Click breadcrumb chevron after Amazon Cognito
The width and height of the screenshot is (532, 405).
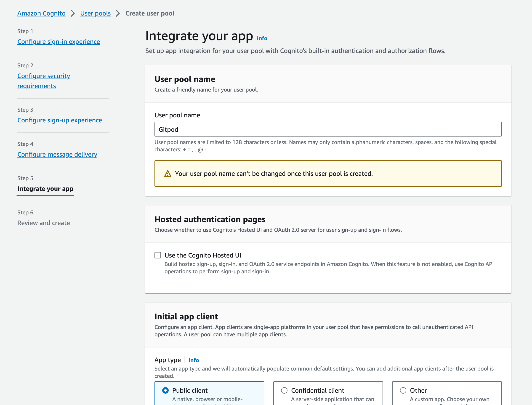(73, 13)
